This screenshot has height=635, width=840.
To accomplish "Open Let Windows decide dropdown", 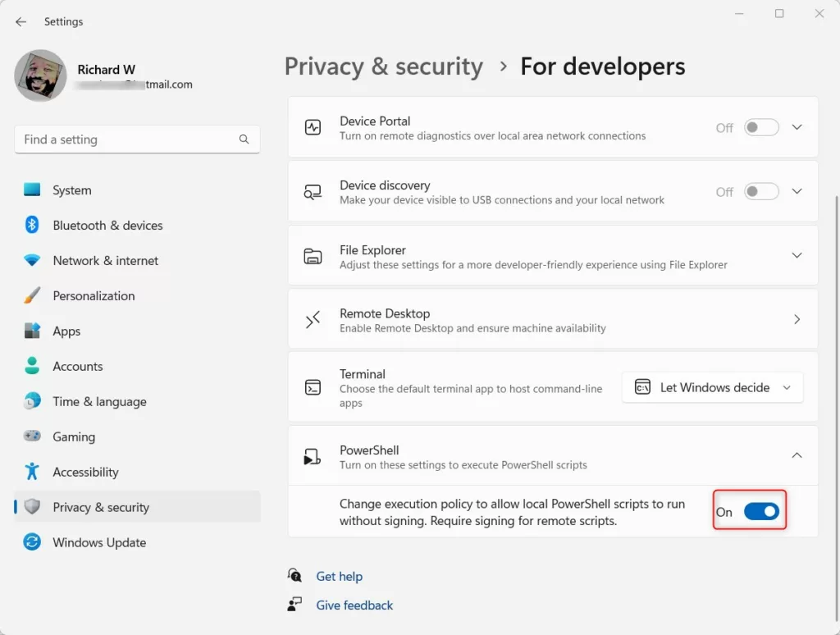I will pyautogui.click(x=713, y=387).
